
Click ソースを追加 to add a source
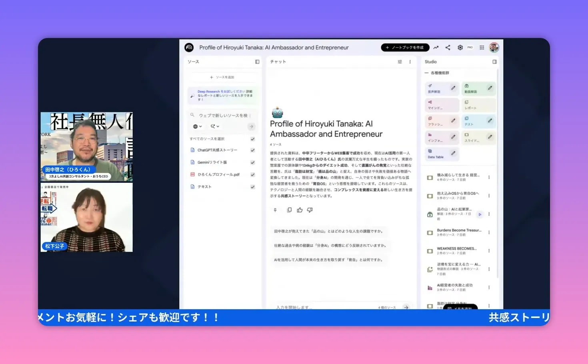click(222, 77)
